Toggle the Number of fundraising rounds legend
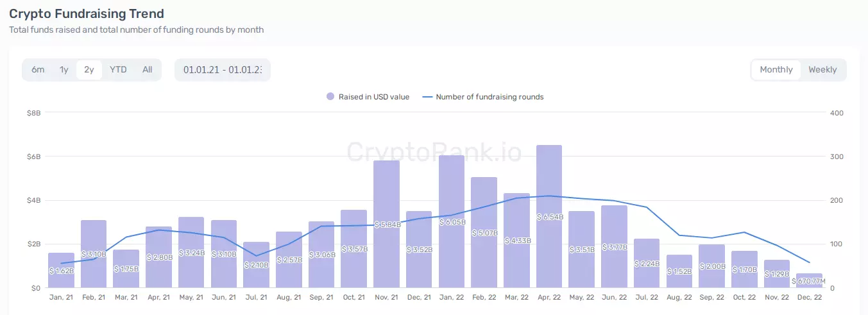Viewport: 868px width, 315px height. pos(489,97)
